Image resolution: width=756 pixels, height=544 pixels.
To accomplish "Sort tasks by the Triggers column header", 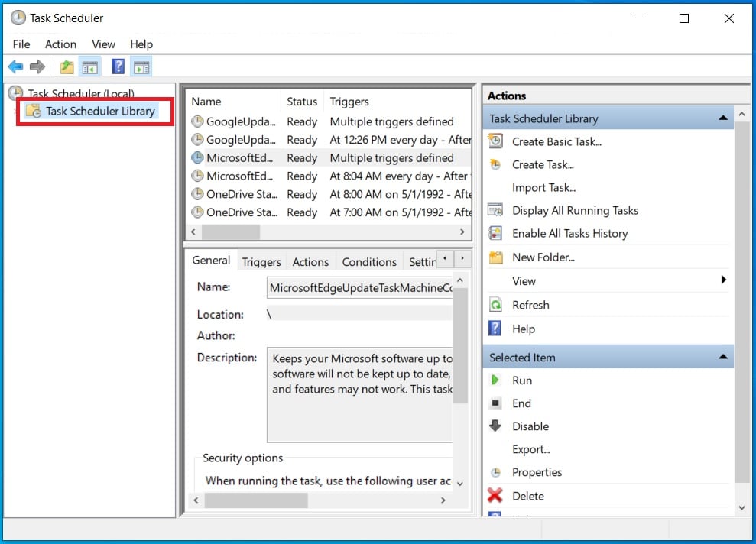I will 397,101.
